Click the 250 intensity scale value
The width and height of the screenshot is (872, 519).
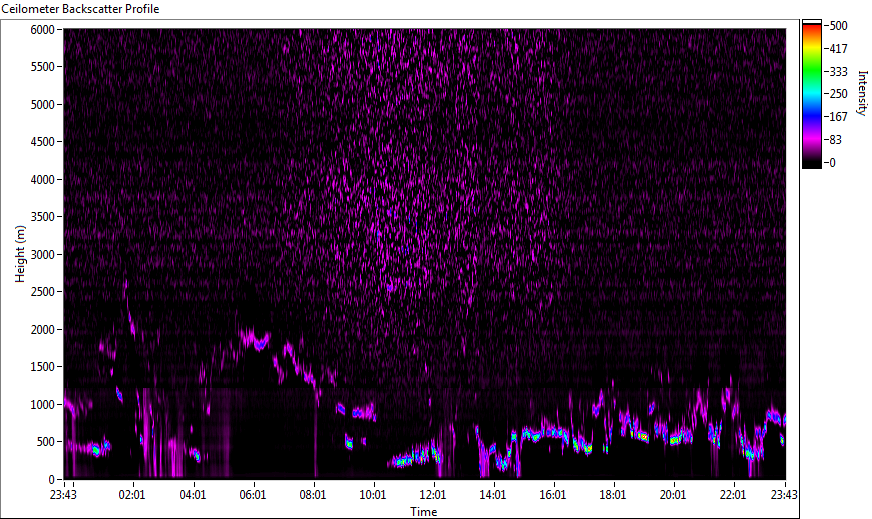coord(838,94)
